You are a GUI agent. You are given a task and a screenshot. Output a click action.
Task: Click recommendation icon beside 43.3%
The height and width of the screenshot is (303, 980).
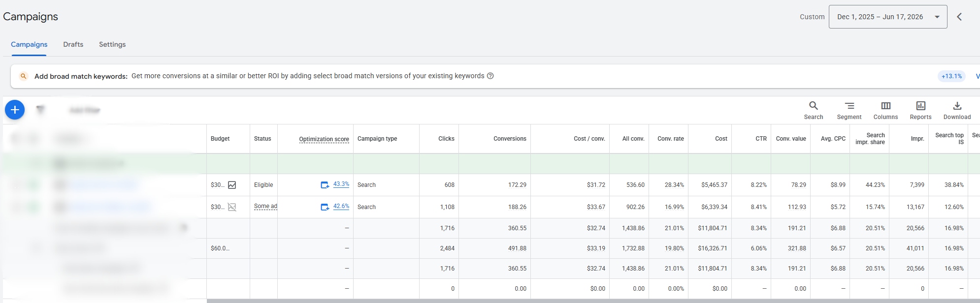click(x=325, y=185)
